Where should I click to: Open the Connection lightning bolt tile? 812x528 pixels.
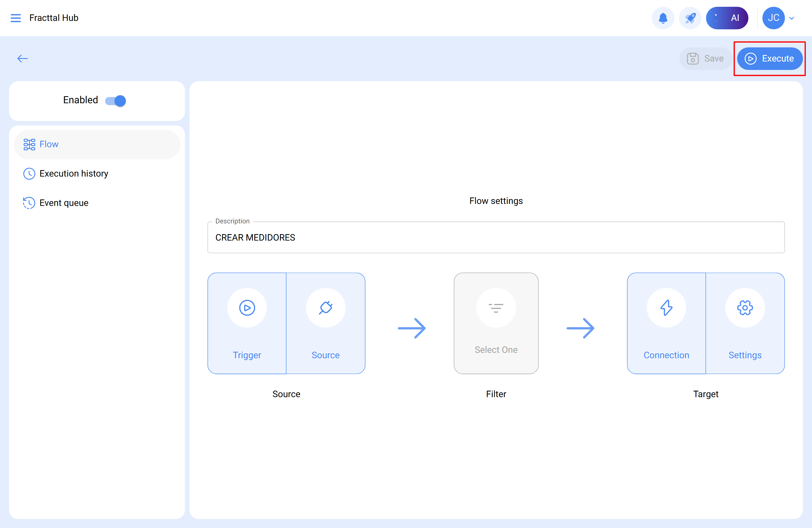pos(666,323)
